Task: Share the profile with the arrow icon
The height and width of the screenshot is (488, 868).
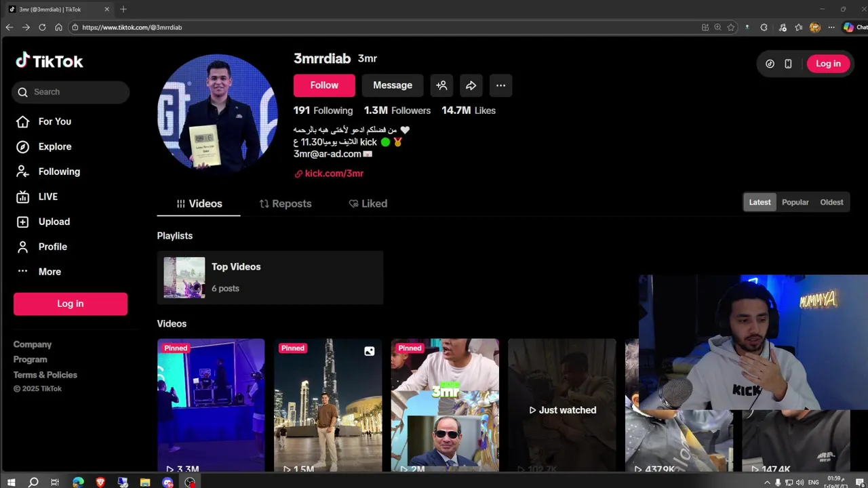Action: [471, 85]
